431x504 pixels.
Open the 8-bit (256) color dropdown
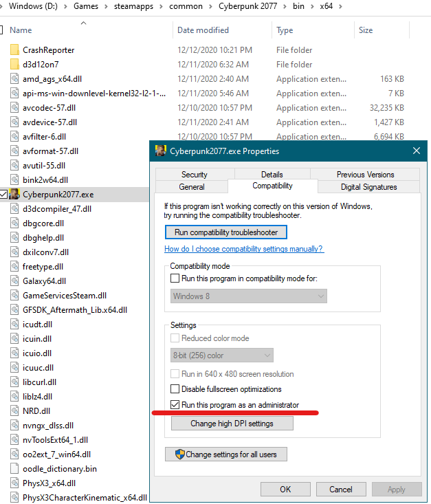[x=222, y=355]
